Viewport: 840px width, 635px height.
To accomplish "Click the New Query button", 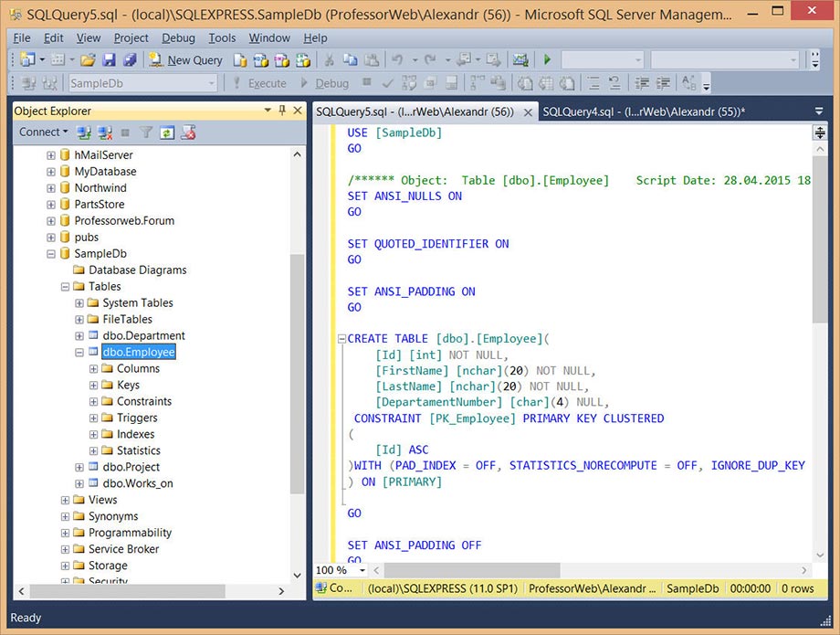I will [185, 60].
